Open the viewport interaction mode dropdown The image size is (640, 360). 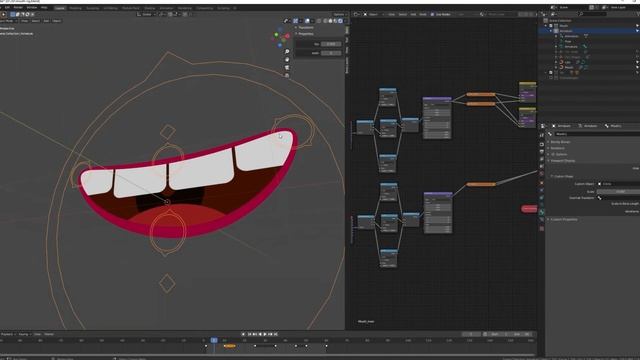pos(8,21)
